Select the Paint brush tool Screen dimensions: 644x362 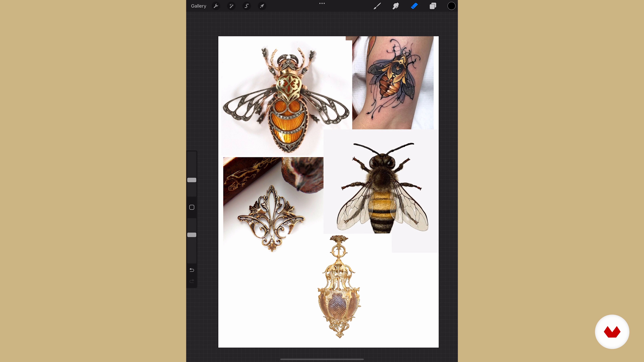[x=377, y=6]
